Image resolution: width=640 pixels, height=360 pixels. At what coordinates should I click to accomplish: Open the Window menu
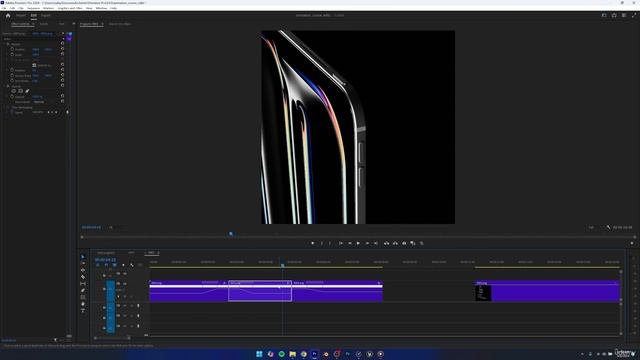tap(101, 8)
